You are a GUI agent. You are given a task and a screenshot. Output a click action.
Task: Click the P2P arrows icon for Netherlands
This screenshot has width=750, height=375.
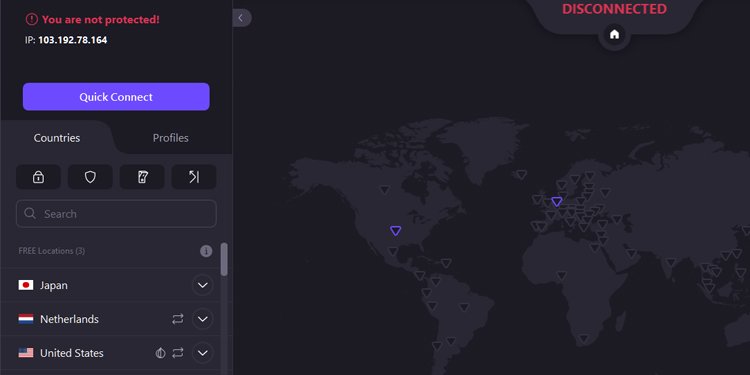[x=178, y=319]
